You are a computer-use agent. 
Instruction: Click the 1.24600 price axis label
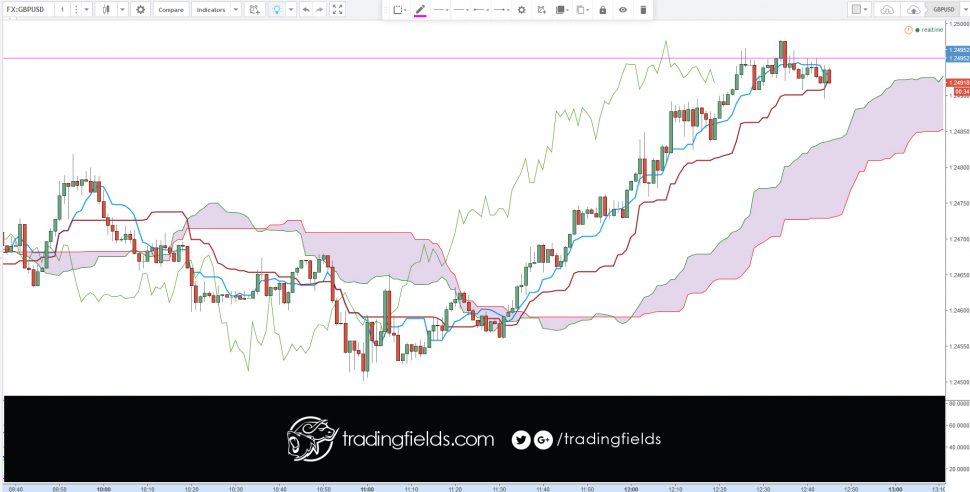pos(958,311)
